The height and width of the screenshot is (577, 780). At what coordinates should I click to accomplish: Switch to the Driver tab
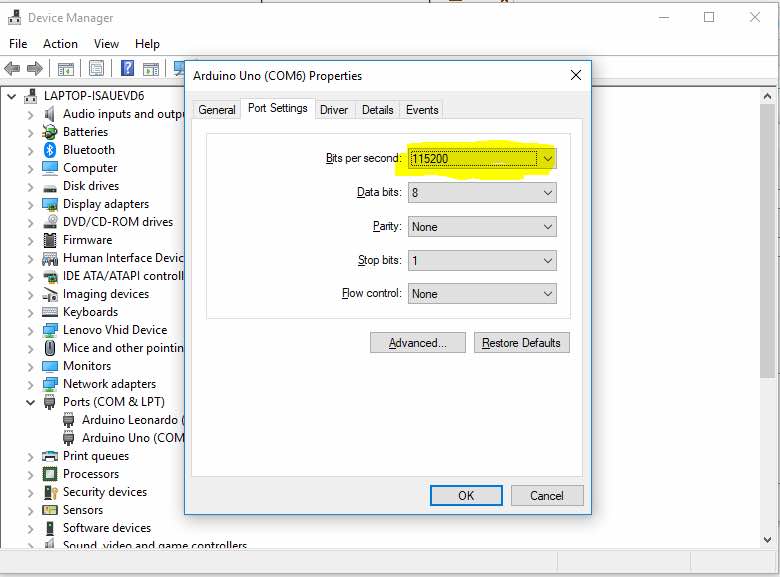pyautogui.click(x=334, y=110)
